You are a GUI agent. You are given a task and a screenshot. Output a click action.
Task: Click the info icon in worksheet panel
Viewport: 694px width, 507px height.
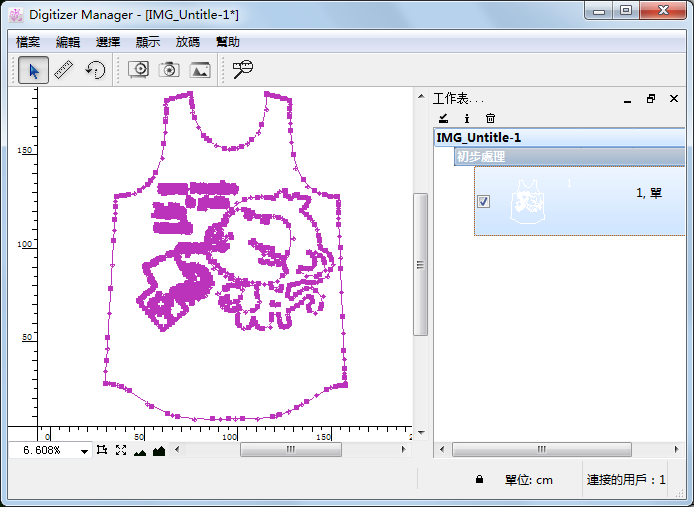pos(467,118)
